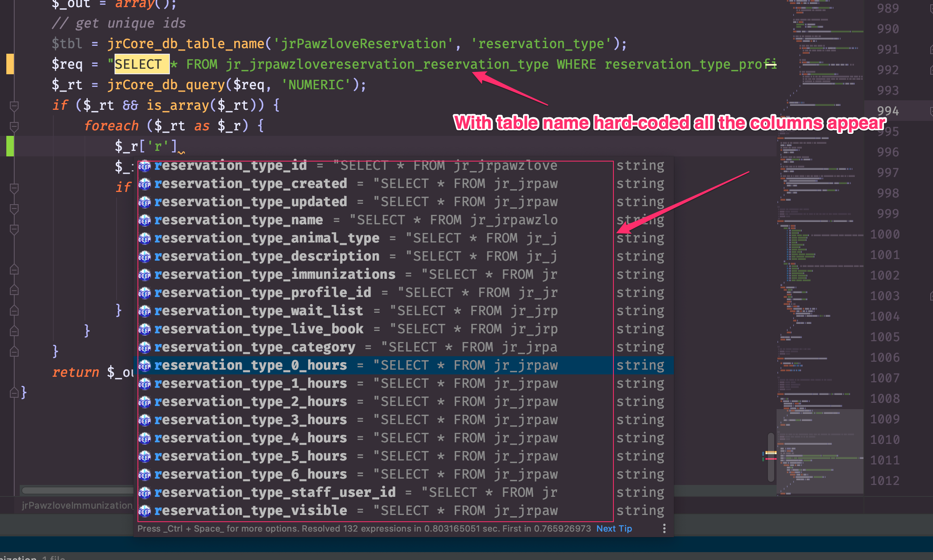Click the highlighted viewport in the code minimap
Viewport: 933px width, 560px height.
(820, 451)
